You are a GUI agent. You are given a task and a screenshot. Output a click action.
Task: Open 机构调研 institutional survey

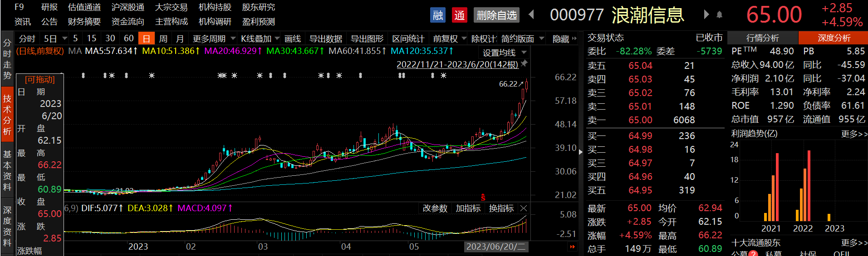(215, 21)
